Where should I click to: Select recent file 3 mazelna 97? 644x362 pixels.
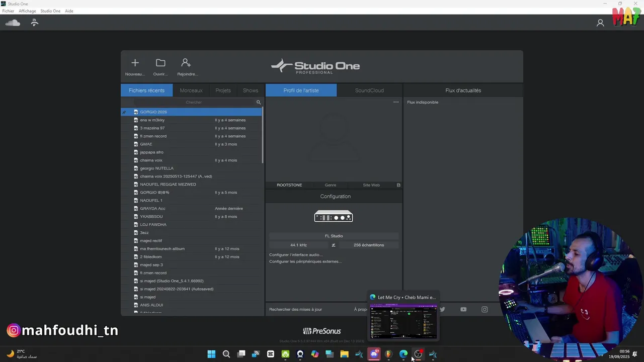191,128
